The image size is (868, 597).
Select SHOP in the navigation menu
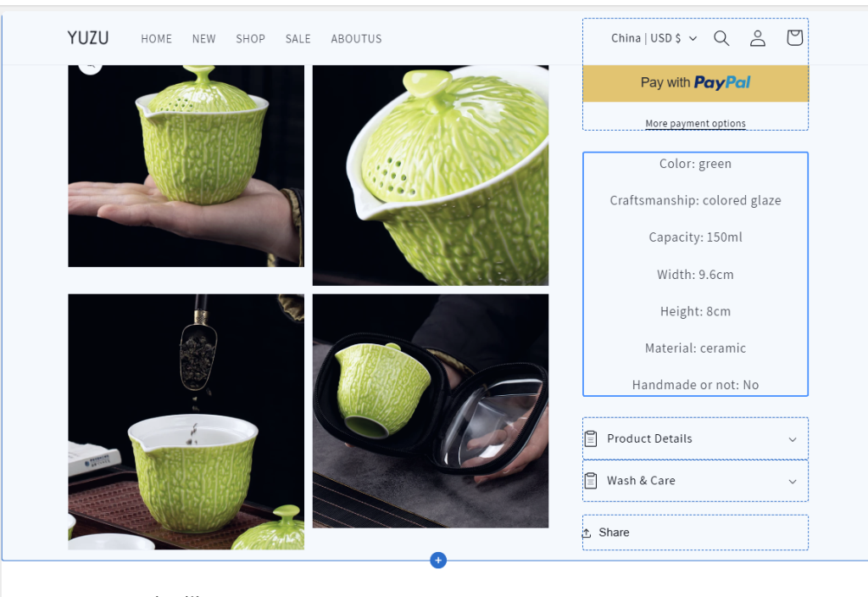tap(250, 38)
